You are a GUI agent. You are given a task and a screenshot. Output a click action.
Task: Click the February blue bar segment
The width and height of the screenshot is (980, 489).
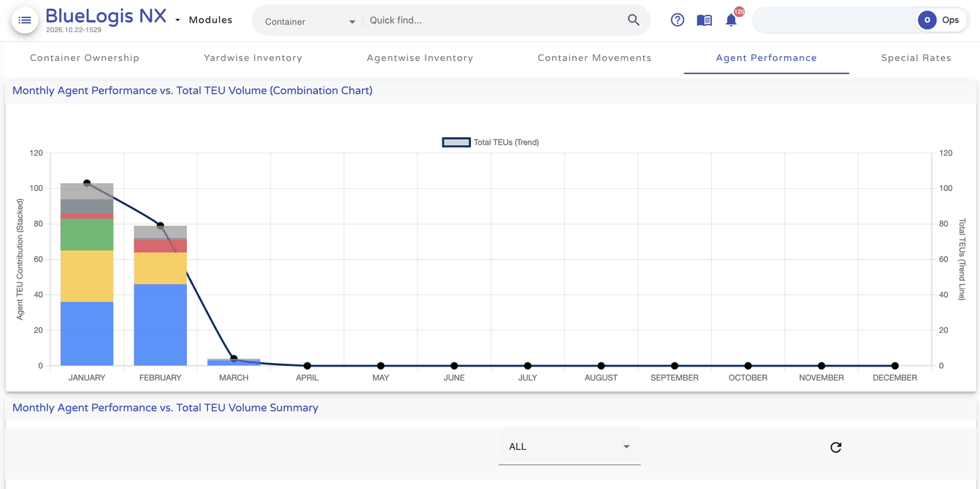point(160,325)
